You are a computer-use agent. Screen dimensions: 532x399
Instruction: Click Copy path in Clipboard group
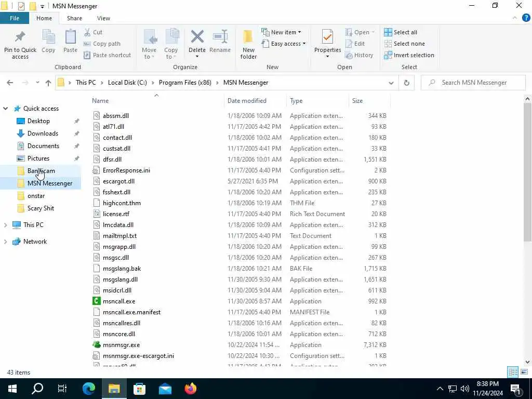coord(102,44)
